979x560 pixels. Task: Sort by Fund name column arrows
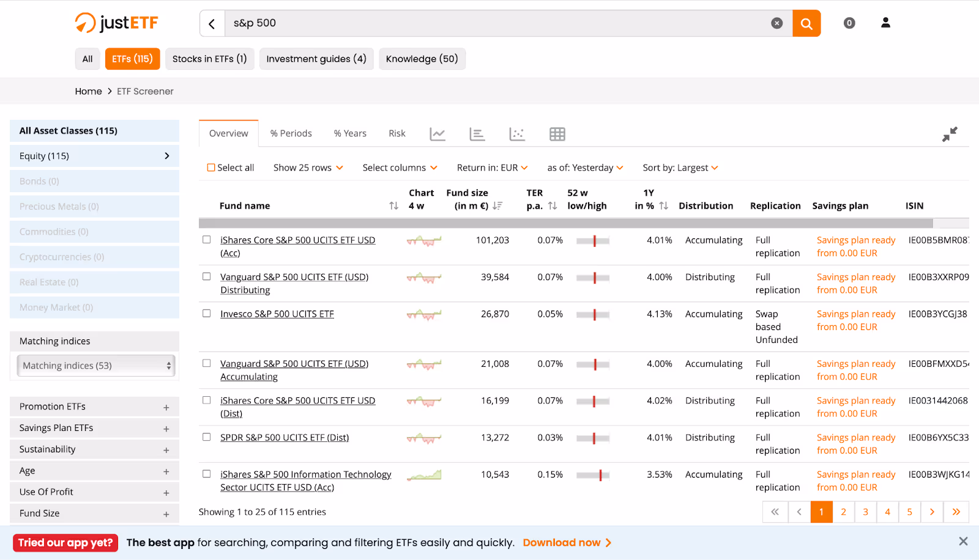pyautogui.click(x=393, y=206)
